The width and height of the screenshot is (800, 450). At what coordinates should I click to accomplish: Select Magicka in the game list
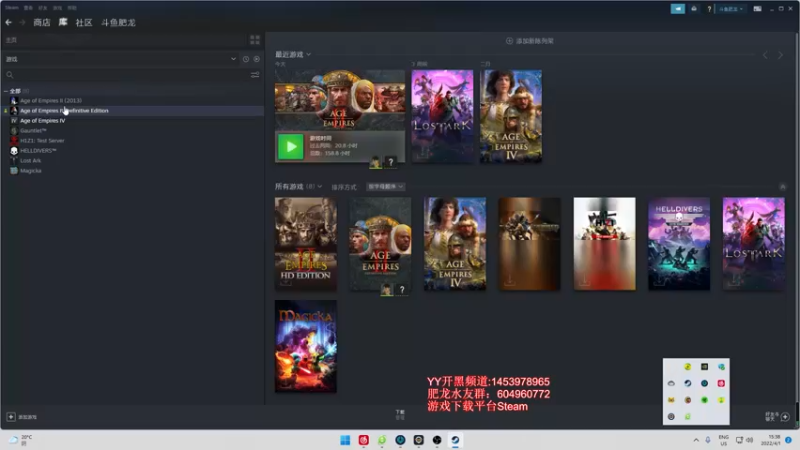(30, 170)
